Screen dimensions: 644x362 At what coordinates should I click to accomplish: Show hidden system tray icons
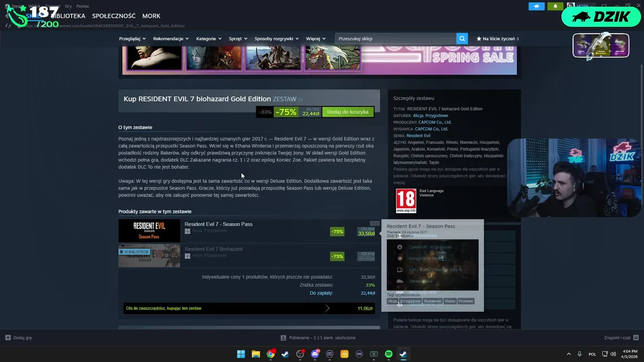(x=569, y=354)
